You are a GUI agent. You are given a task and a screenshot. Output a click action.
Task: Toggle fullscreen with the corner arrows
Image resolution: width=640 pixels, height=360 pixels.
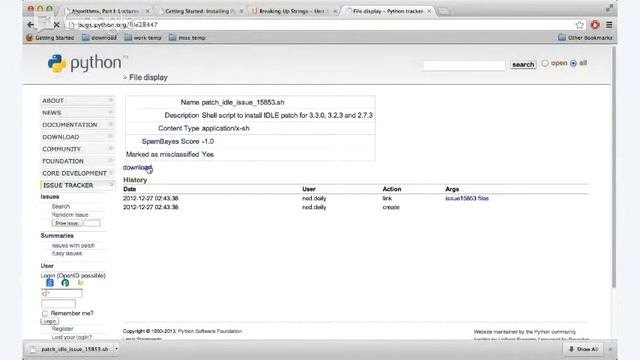click(609, 8)
